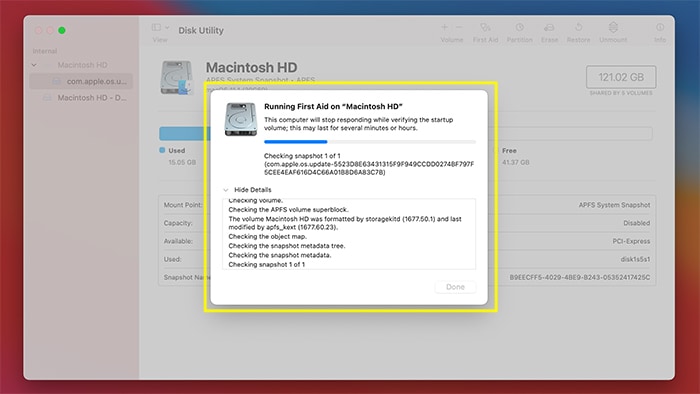Click the blue storage usage bar

[x=184, y=133]
